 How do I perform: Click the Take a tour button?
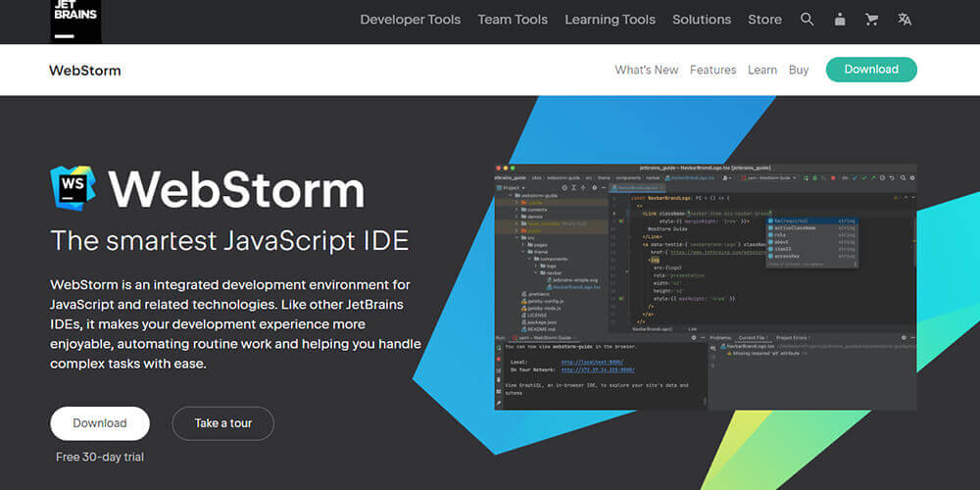(223, 423)
